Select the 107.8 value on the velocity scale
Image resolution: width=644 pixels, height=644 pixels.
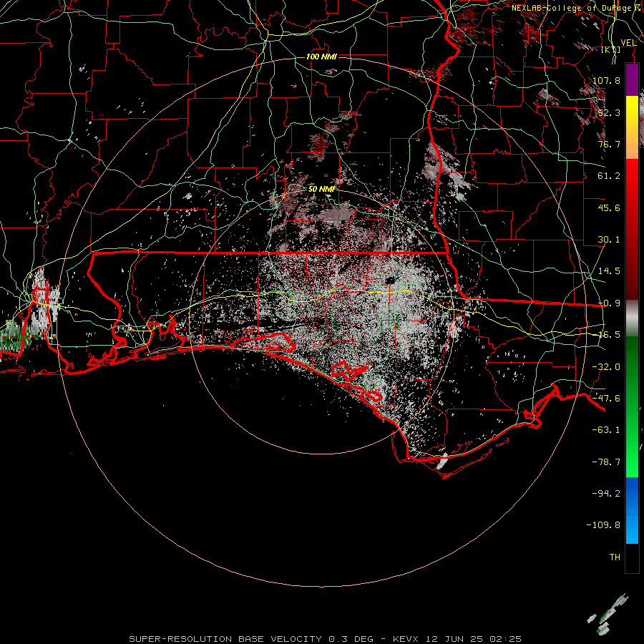606,80
